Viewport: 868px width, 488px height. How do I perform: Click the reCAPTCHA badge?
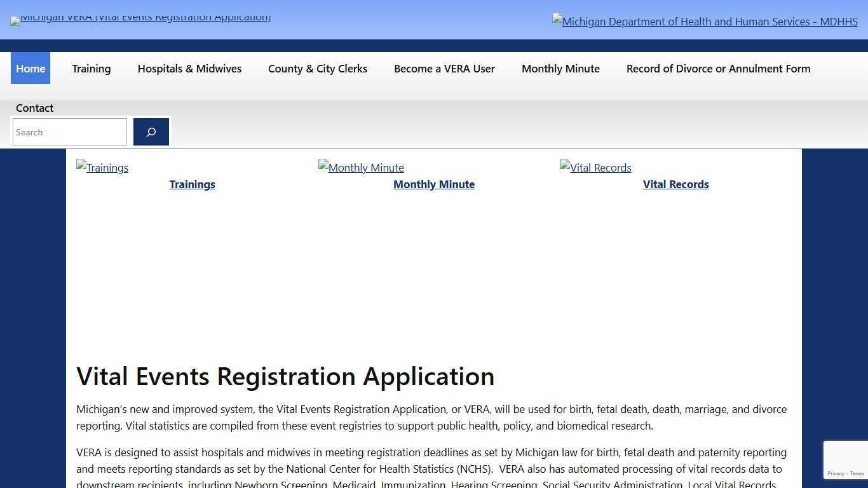845,459
